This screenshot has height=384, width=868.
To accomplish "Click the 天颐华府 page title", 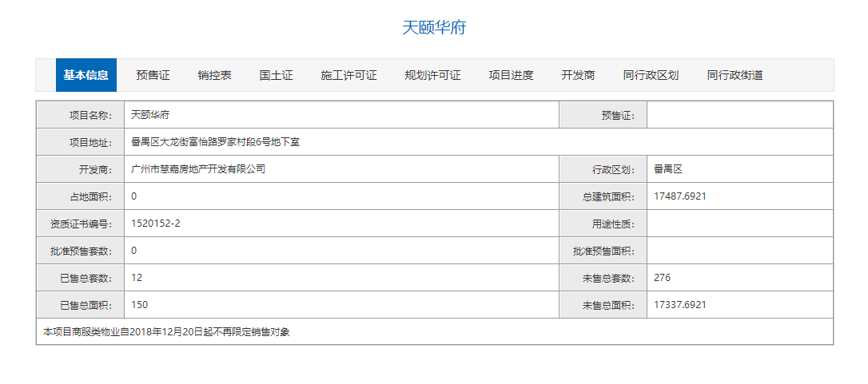I will pos(434,27).
